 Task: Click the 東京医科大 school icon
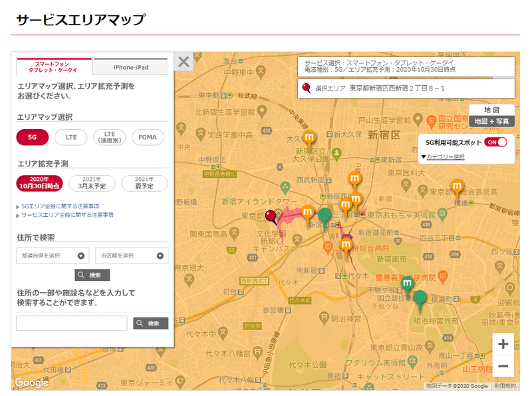pyautogui.click(x=406, y=184)
